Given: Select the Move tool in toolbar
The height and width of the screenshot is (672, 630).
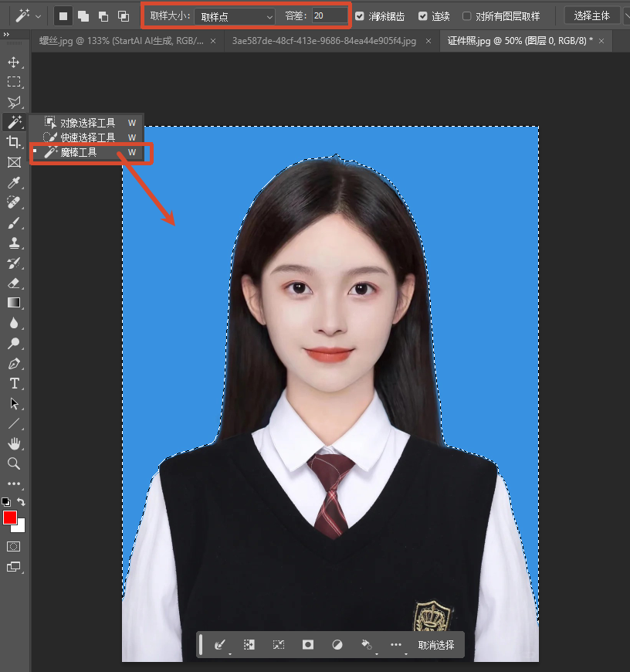Looking at the screenshot, I should point(14,62).
